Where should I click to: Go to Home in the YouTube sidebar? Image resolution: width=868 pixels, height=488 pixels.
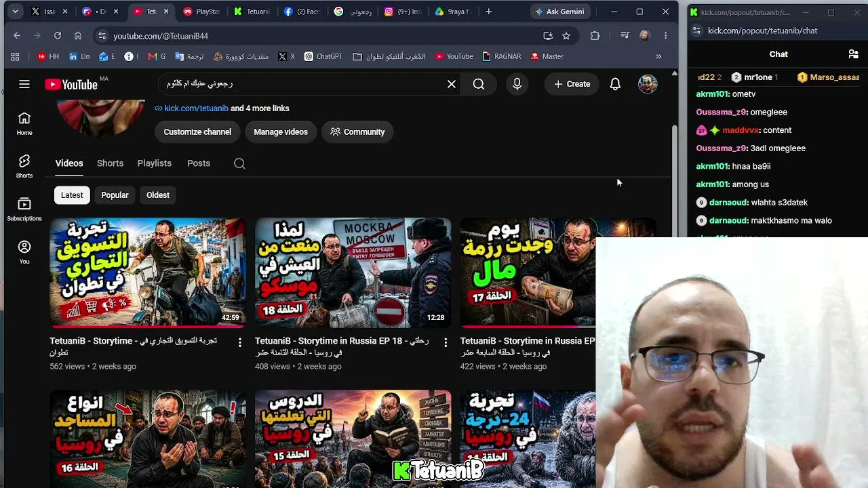pos(24,124)
